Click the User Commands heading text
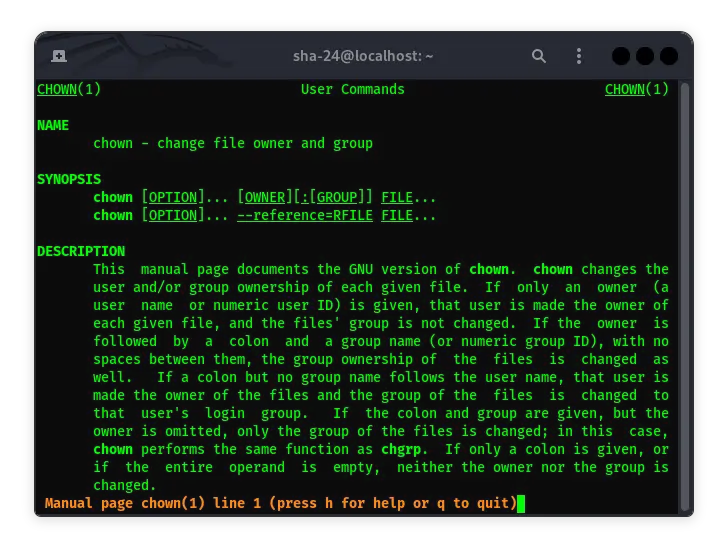 [x=352, y=89]
